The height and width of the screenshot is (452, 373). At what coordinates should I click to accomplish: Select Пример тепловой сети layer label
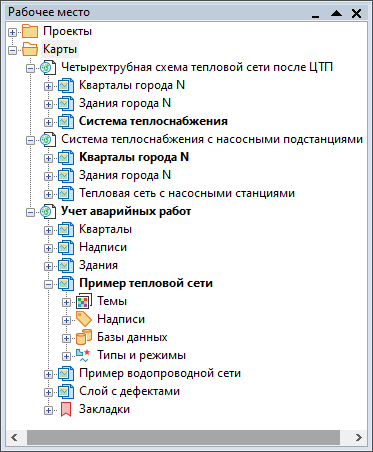point(146,283)
